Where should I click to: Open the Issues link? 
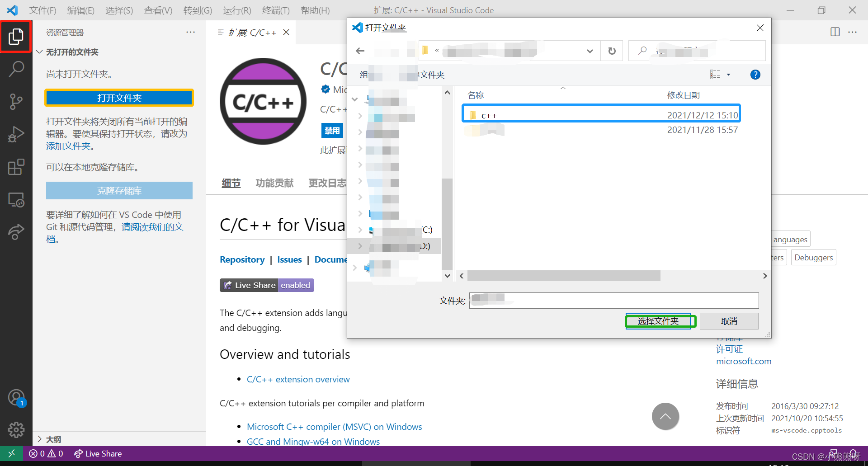tap(289, 259)
